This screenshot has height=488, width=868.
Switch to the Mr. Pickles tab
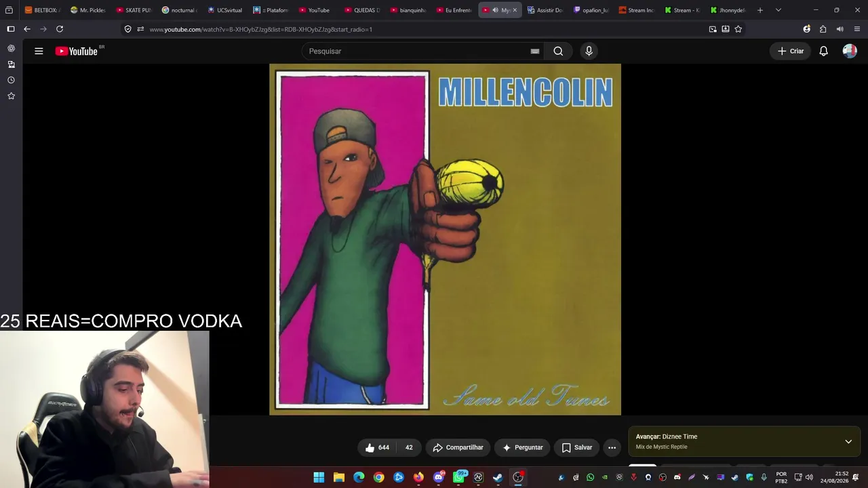coord(88,10)
